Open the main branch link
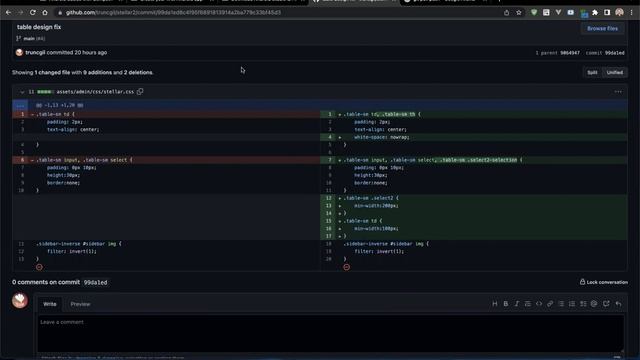The height and width of the screenshot is (360, 640). pos(29,38)
